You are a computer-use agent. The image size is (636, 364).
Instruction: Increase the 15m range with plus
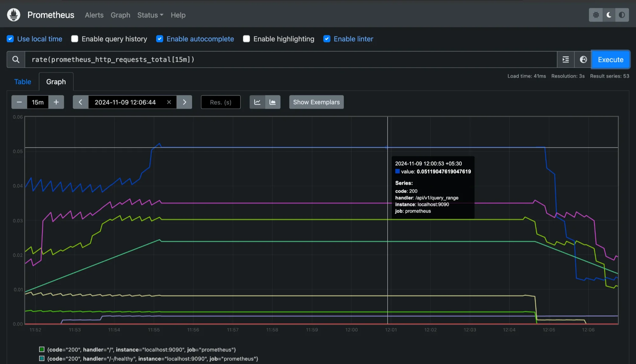click(56, 102)
